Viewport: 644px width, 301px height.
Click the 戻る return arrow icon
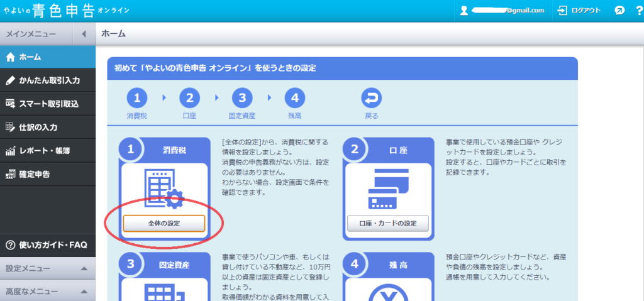coord(372,98)
